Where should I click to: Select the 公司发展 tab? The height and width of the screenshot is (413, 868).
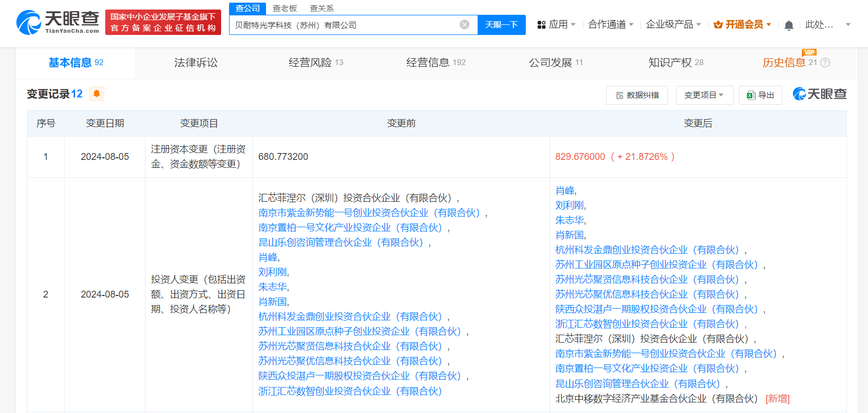[556, 62]
